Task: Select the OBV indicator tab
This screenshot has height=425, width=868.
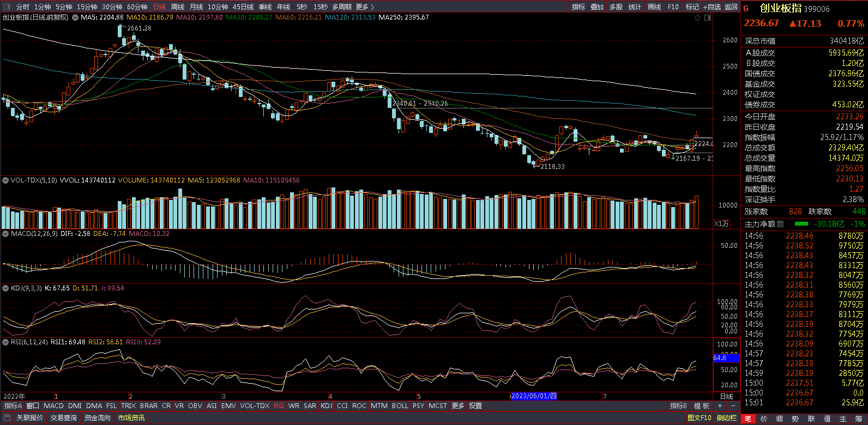Action: pos(195,406)
